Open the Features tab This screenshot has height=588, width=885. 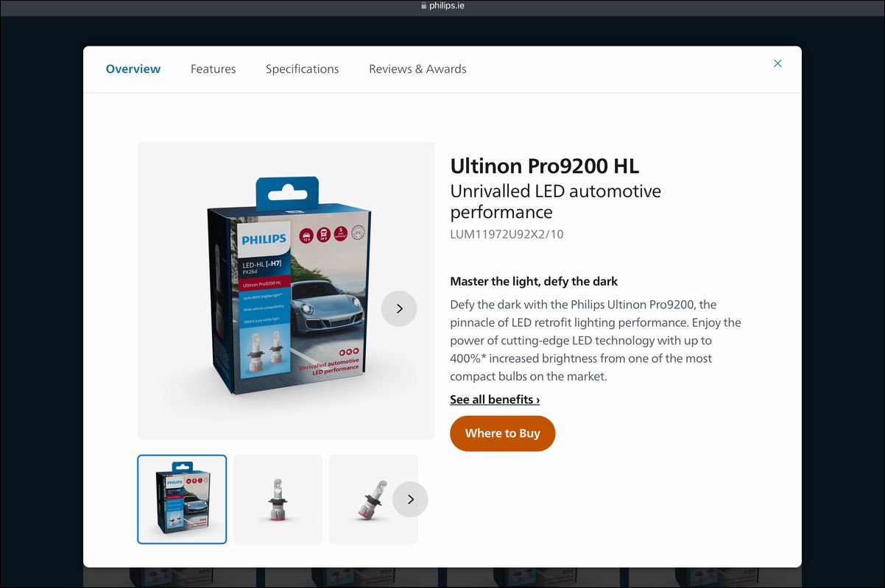coord(214,69)
